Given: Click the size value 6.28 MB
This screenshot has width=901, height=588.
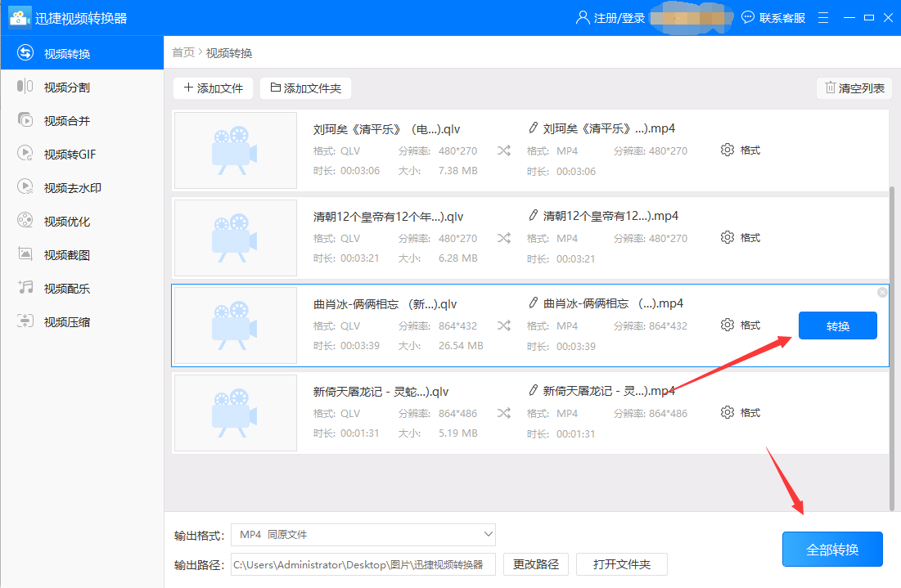Looking at the screenshot, I should [458, 258].
